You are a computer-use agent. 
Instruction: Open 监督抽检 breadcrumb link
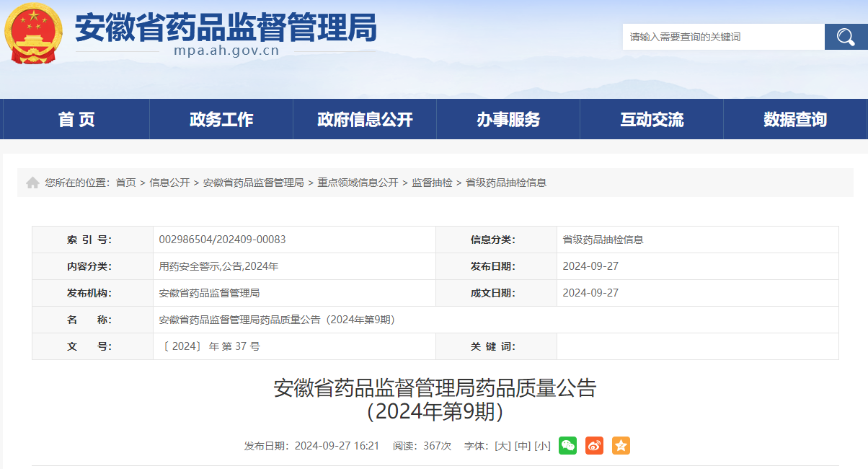432,183
